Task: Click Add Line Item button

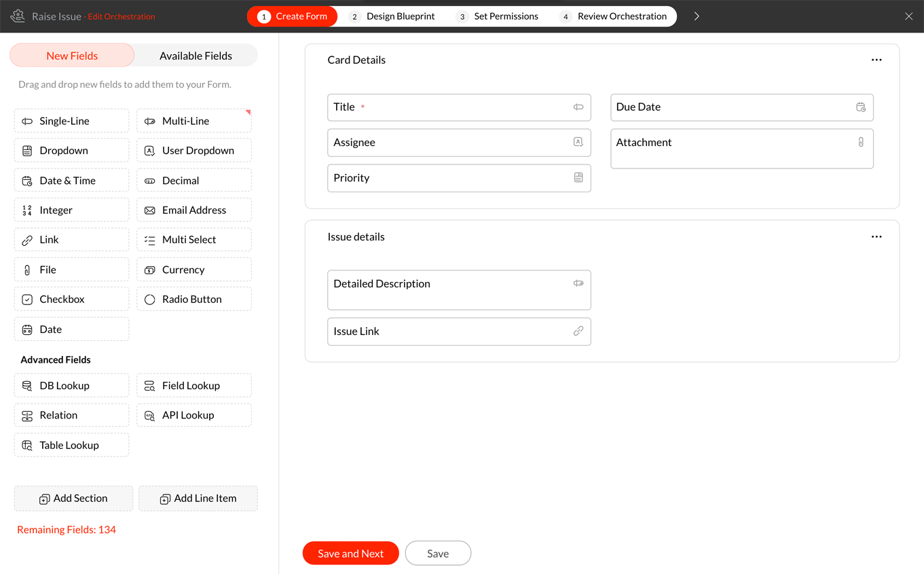Action: pos(198,499)
